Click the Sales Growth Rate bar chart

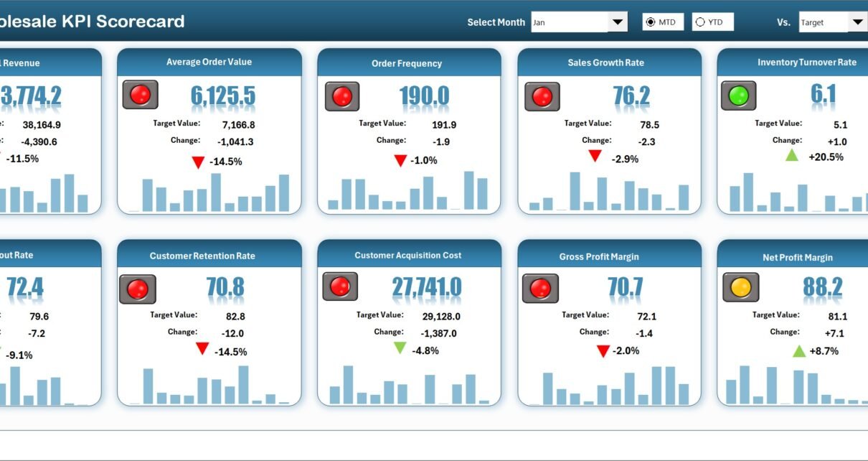(x=609, y=191)
